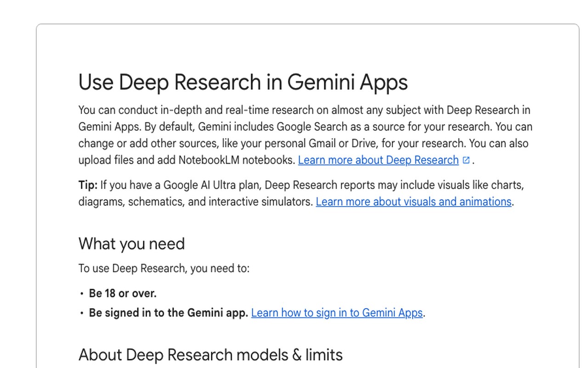Open Learn how to sign in to Gemini Apps
This screenshot has height=368, width=588.
pyautogui.click(x=337, y=313)
